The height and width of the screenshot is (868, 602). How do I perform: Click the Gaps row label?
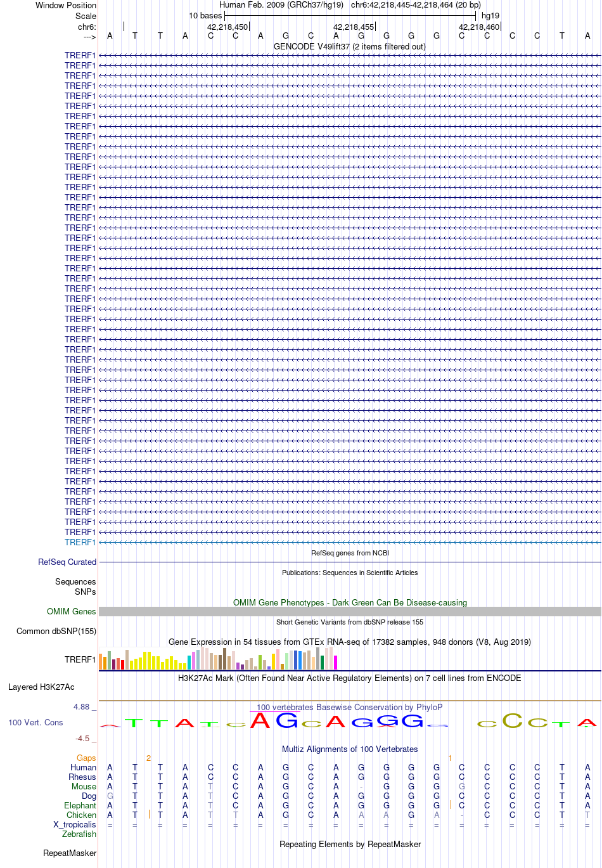click(x=86, y=758)
